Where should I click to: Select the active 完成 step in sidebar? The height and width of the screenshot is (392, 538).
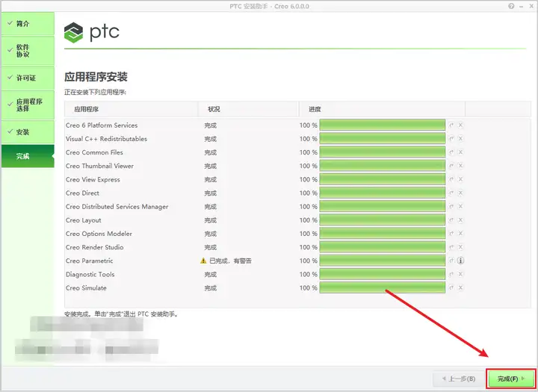[28, 156]
